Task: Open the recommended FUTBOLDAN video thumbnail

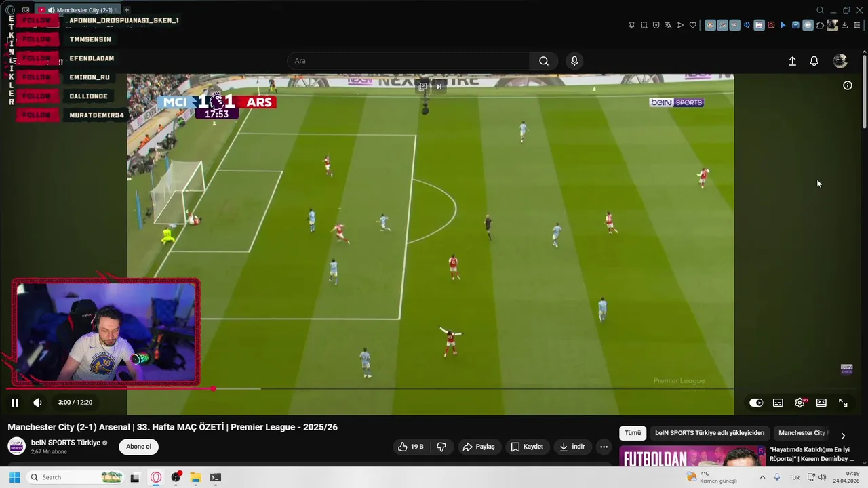Action: [x=692, y=457]
